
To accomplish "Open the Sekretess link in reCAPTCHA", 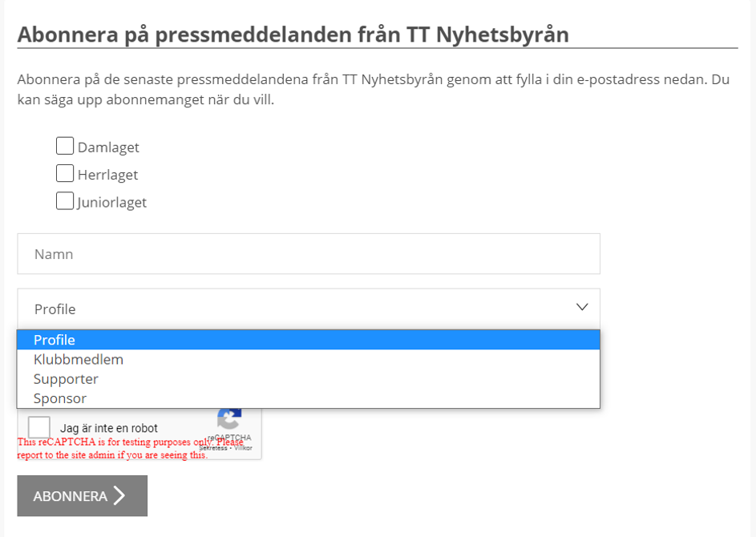I will coord(213,448).
